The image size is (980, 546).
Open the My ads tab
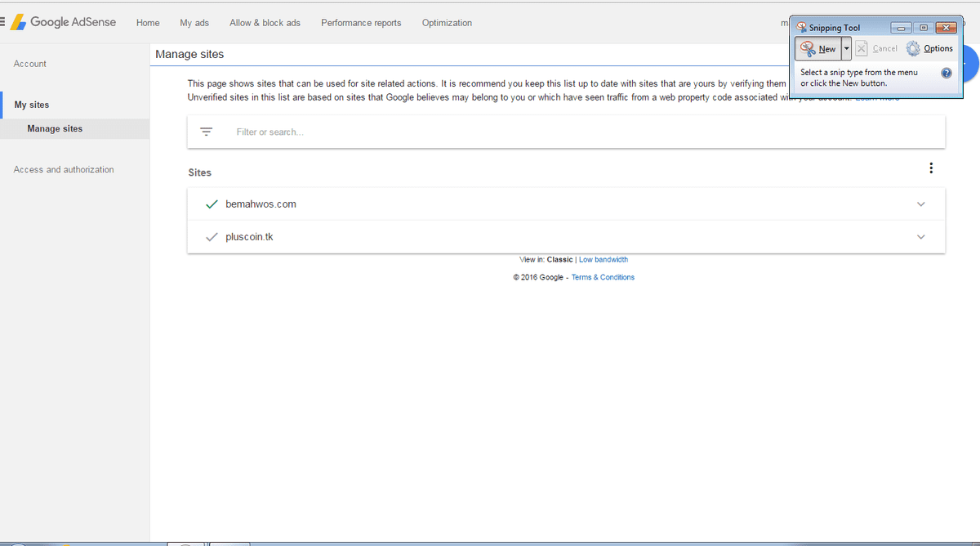click(194, 23)
